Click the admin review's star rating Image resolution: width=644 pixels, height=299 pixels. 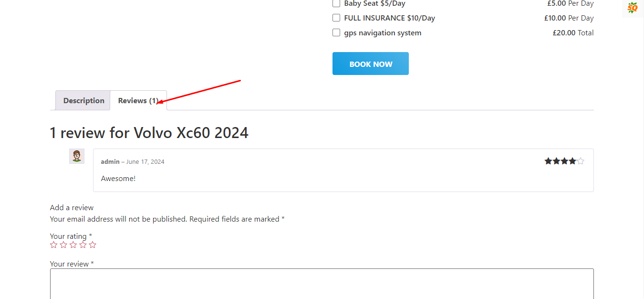564,161
